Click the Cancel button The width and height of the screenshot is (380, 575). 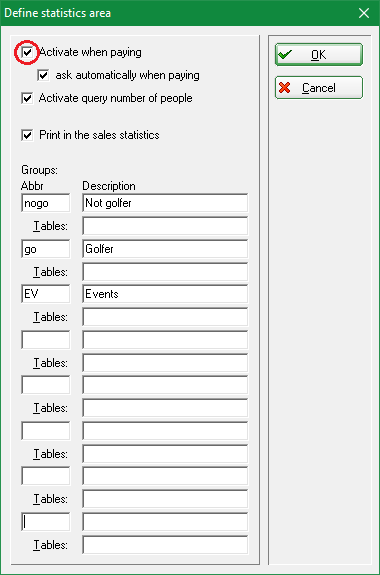[x=319, y=88]
